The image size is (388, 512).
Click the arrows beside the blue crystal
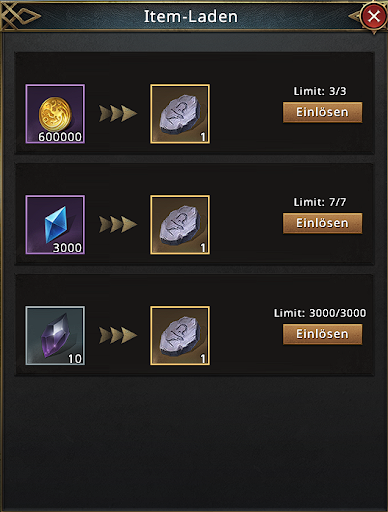[x=118, y=224]
